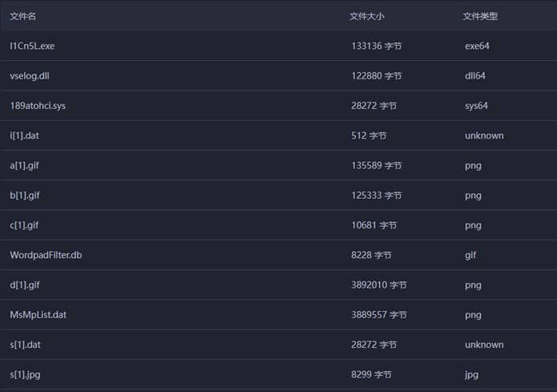Click the jpg type cell
The image size is (557, 392).
[471, 374]
